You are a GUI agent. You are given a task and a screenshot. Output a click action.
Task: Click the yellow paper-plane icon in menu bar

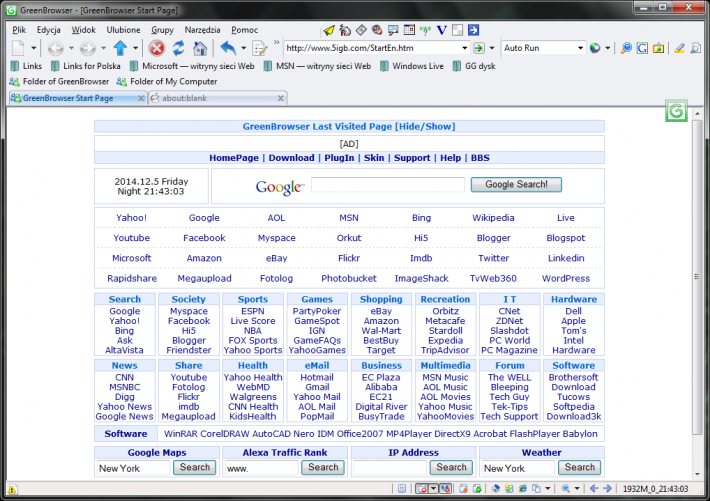[329, 30]
